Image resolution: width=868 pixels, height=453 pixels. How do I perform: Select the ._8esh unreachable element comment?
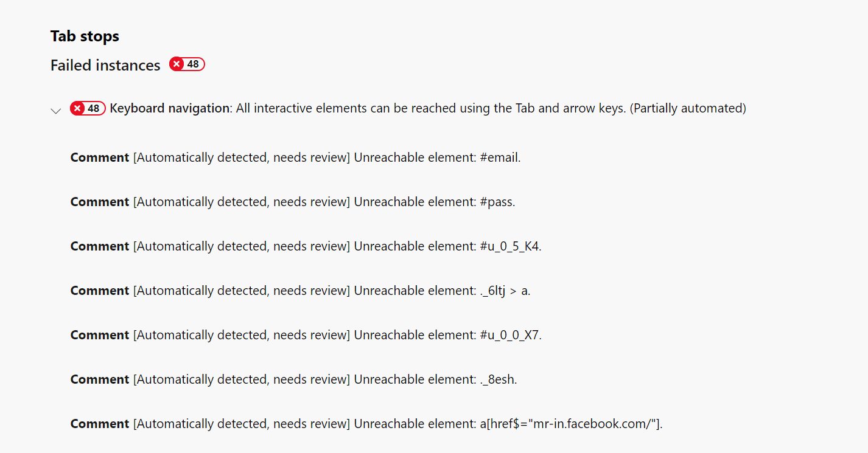pyautogui.click(x=292, y=379)
